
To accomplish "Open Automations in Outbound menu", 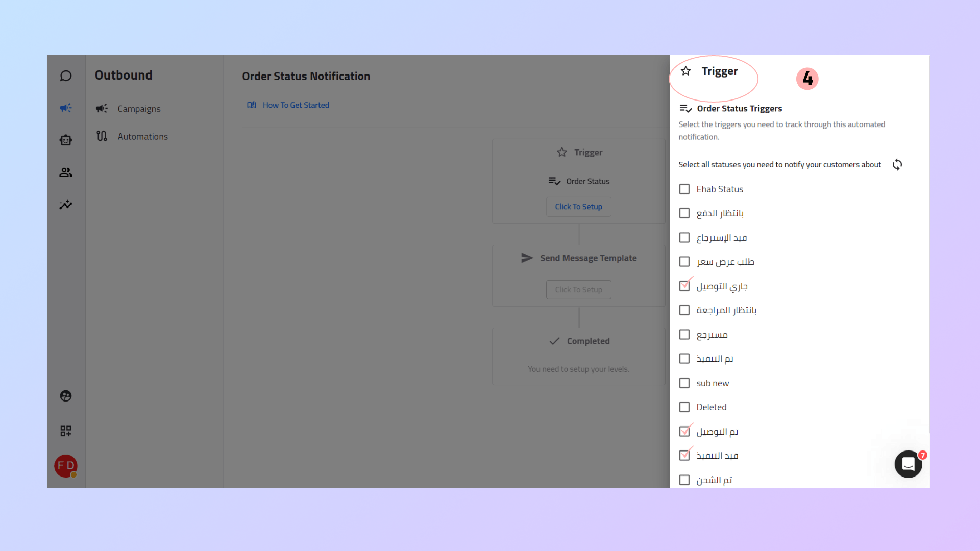I will 142,137.
